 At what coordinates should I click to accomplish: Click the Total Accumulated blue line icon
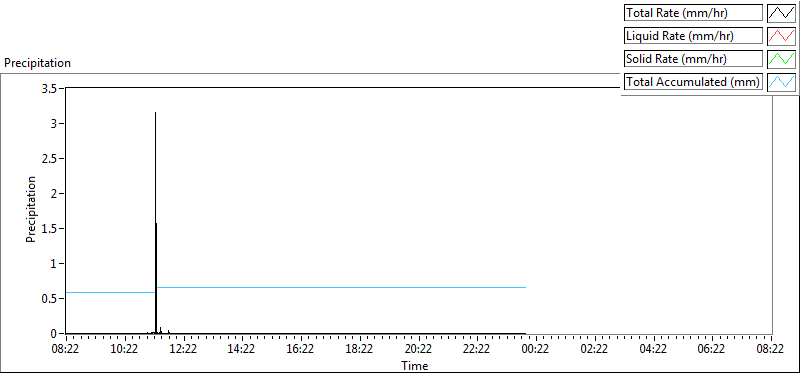pyautogui.click(x=781, y=82)
